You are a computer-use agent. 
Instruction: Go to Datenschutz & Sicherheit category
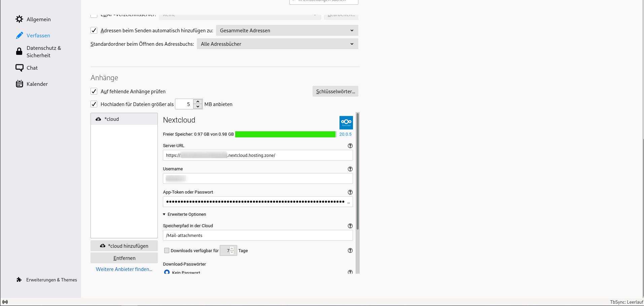click(x=44, y=52)
